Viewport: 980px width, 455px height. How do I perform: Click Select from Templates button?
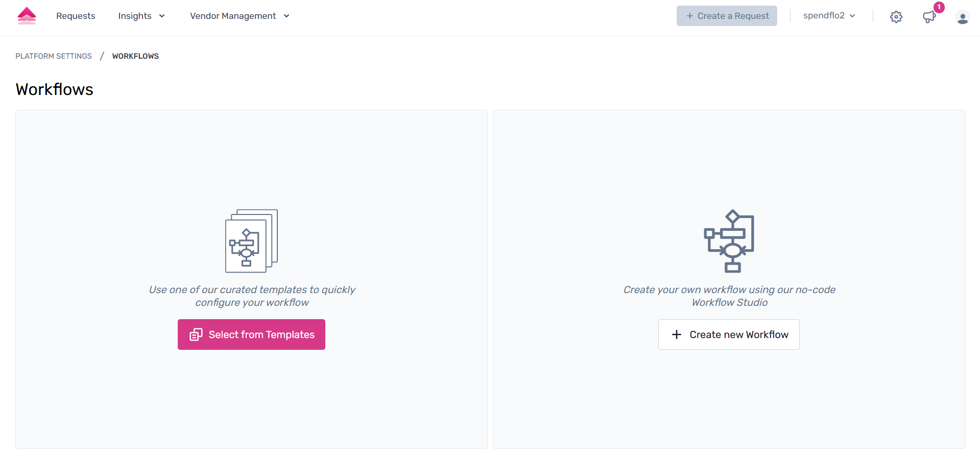point(251,334)
